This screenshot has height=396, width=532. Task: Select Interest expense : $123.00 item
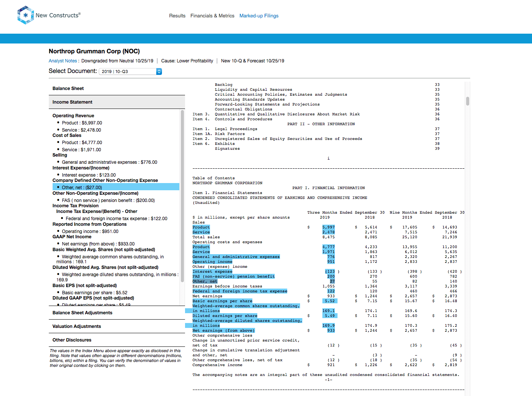coord(89,175)
